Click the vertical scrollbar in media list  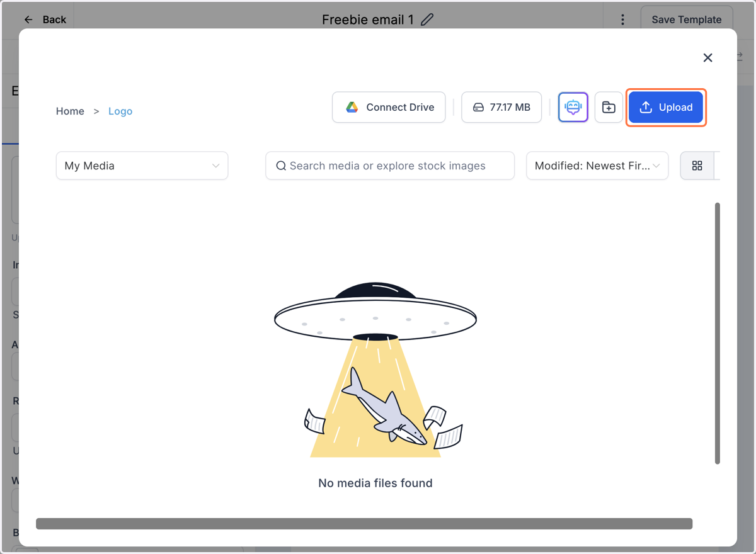coord(717,333)
